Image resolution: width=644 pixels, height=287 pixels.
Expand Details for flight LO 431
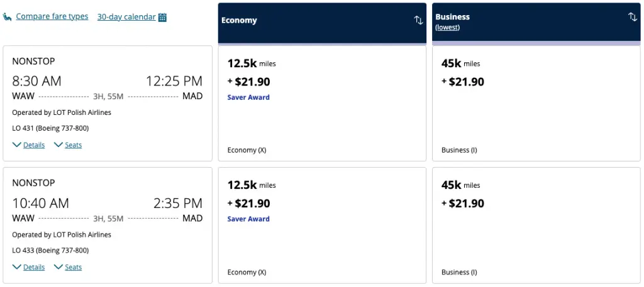click(x=28, y=145)
